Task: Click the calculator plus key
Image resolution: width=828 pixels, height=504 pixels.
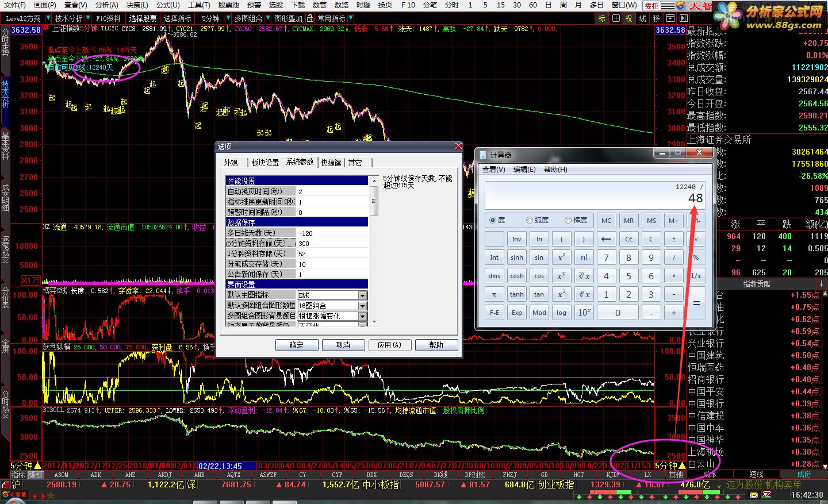Action: [x=673, y=313]
